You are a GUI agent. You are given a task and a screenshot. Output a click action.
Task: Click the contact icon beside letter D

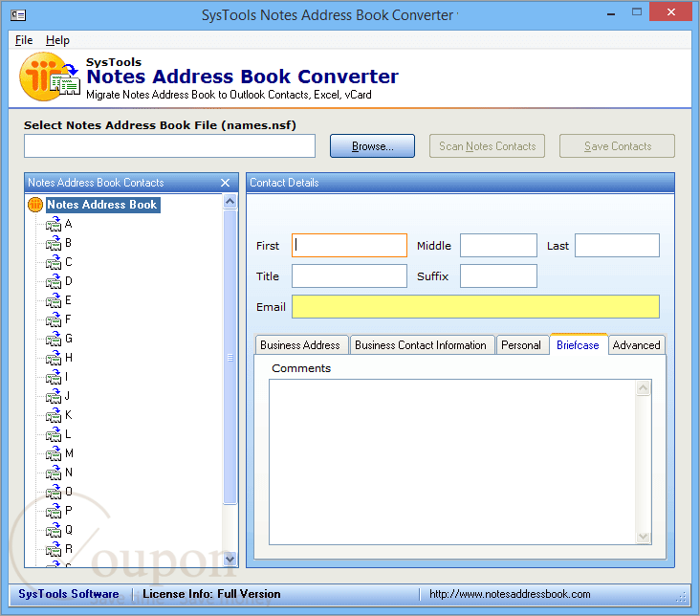pos(54,281)
